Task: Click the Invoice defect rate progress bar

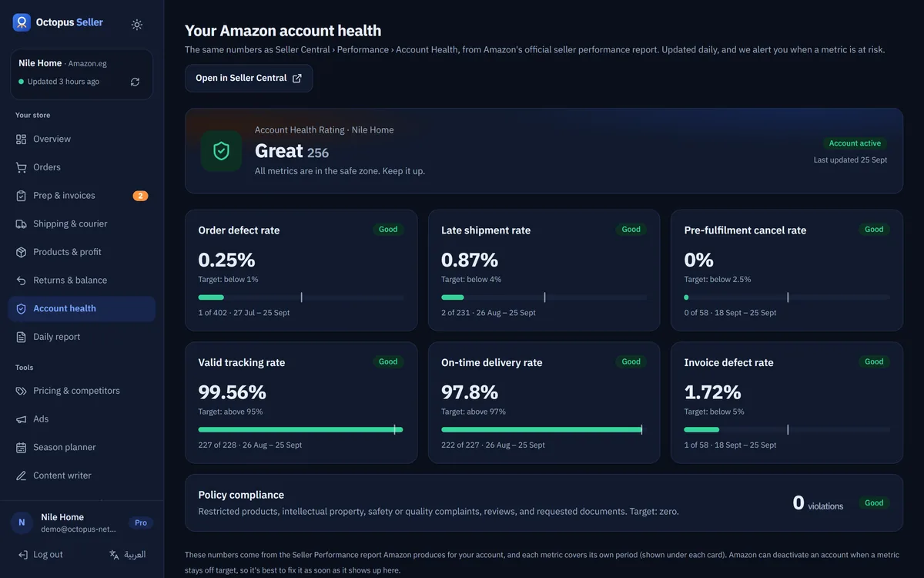Action: click(787, 429)
